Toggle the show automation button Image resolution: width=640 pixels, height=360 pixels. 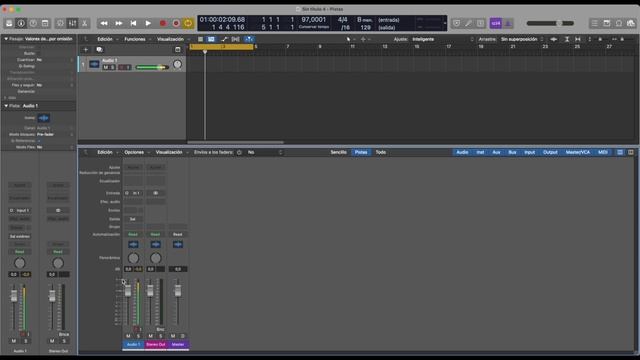(x=224, y=39)
